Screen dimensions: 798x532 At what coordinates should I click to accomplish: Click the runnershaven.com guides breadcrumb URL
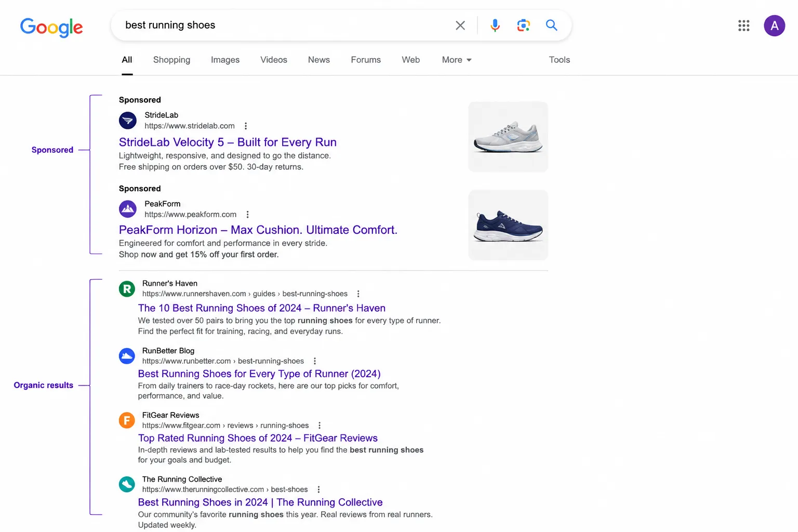pos(245,294)
